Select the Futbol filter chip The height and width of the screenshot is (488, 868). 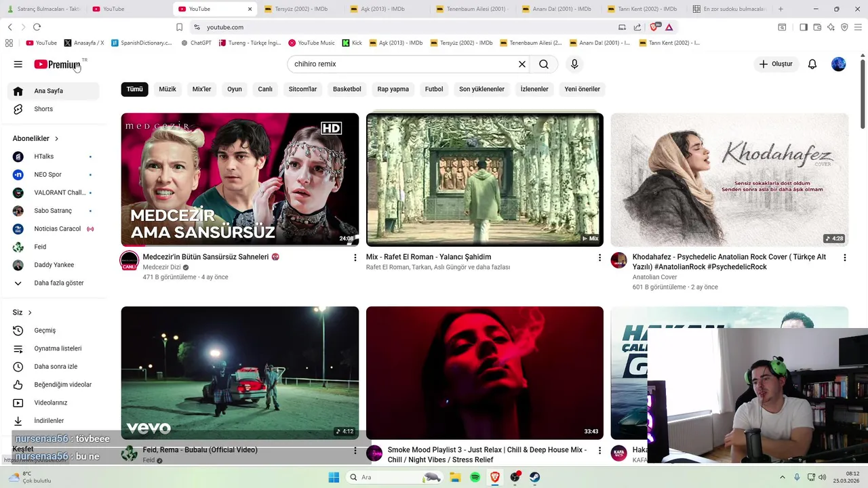coord(434,89)
